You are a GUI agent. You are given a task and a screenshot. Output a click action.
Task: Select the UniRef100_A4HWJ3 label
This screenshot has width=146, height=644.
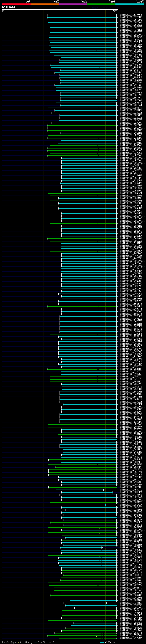[131, 610]
